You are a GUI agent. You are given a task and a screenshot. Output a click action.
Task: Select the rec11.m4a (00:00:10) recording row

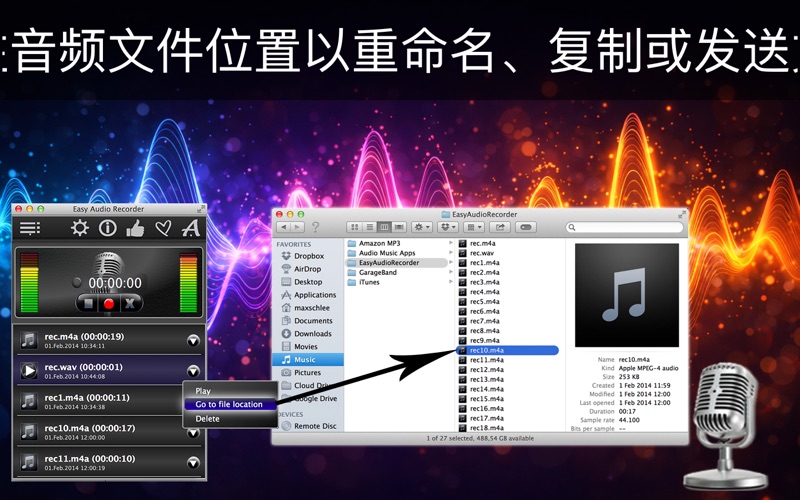109,462
